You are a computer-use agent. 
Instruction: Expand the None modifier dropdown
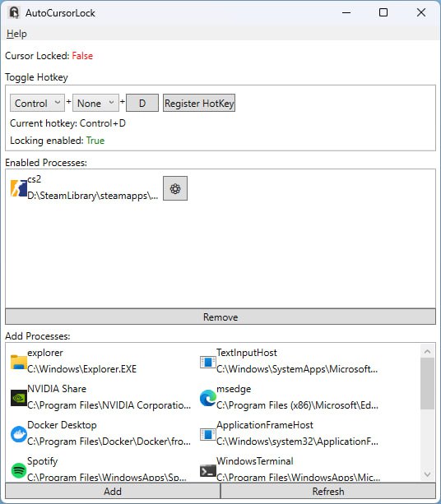click(x=95, y=103)
